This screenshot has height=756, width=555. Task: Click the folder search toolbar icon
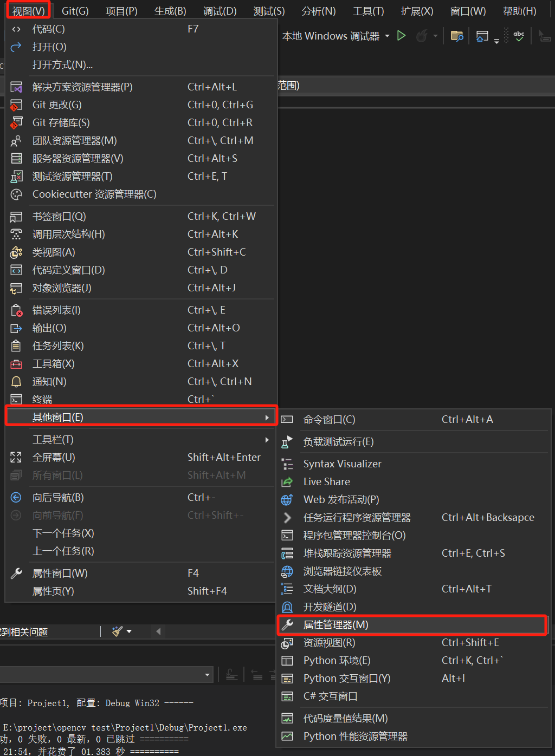457,36
